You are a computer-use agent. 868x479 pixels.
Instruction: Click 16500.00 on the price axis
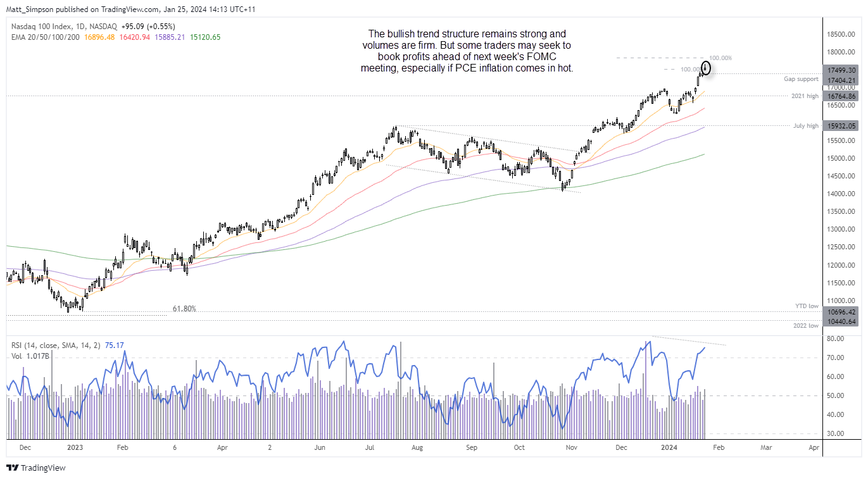[x=841, y=106]
